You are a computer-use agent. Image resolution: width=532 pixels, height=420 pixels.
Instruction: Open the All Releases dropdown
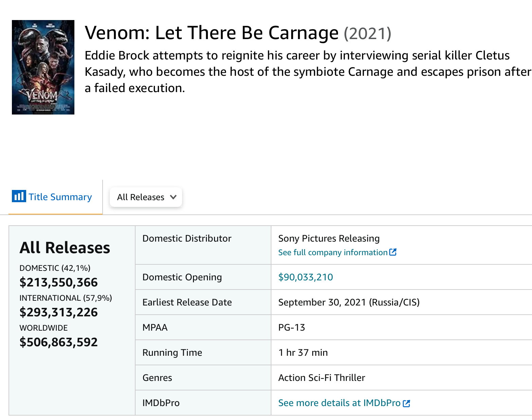146,197
